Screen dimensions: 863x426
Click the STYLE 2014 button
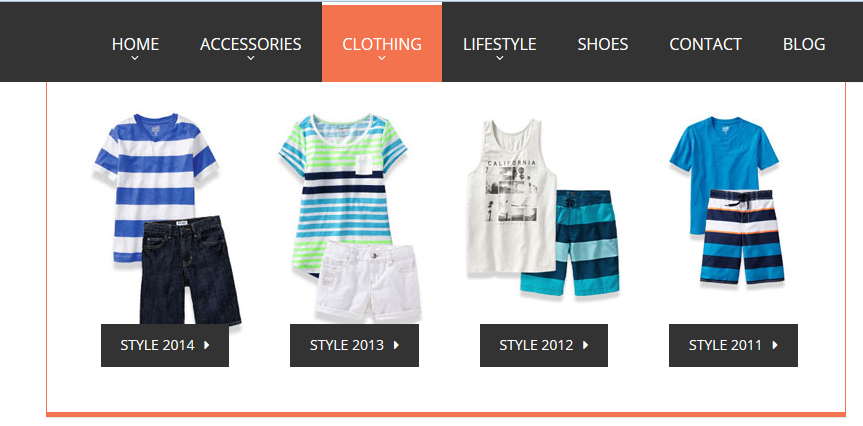click(165, 345)
